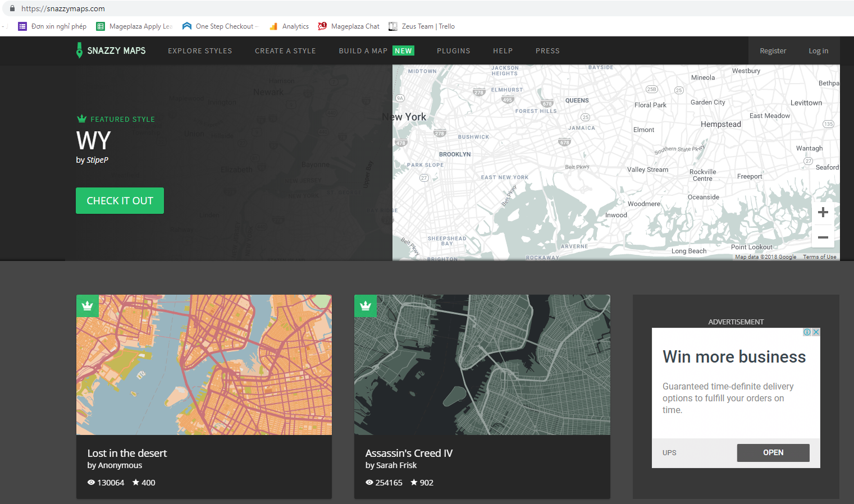Open Assassin's Creed IV map thumbnail
Image resolution: width=854 pixels, height=504 pixels.
482,365
